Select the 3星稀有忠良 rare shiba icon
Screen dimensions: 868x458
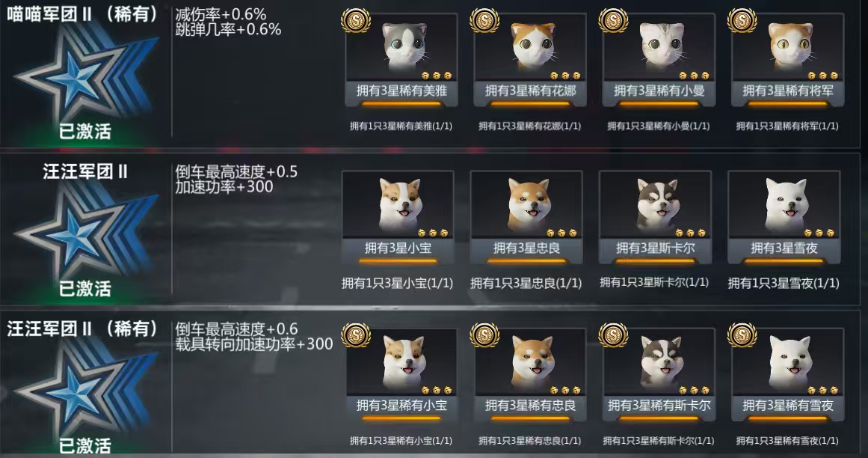point(532,362)
